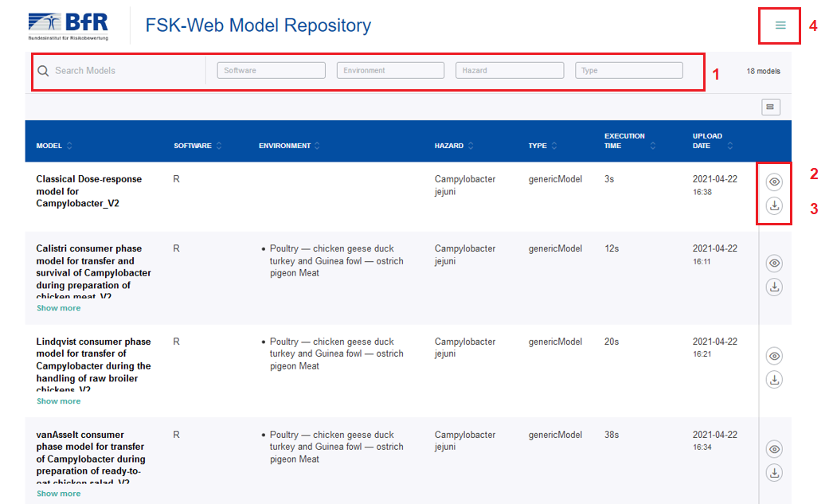Click Poultry environment entry in Calistri row
The height and width of the screenshot is (504, 829).
[x=336, y=260]
